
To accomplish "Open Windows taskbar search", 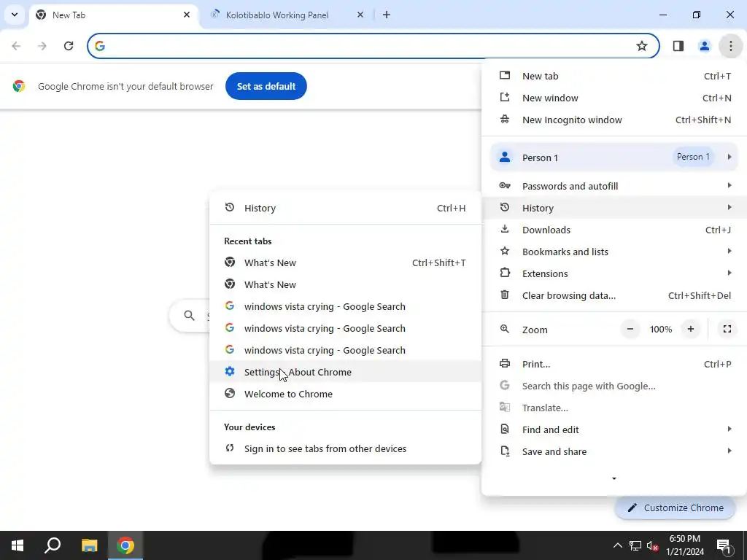I will [x=53, y=545].
